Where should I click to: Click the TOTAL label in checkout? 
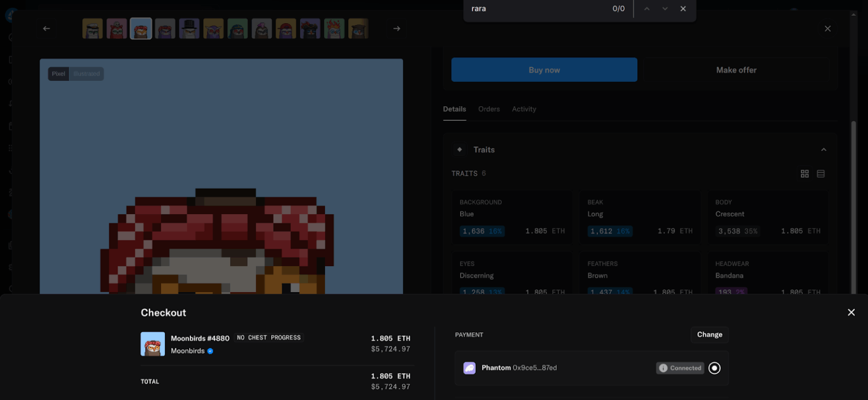150,382
